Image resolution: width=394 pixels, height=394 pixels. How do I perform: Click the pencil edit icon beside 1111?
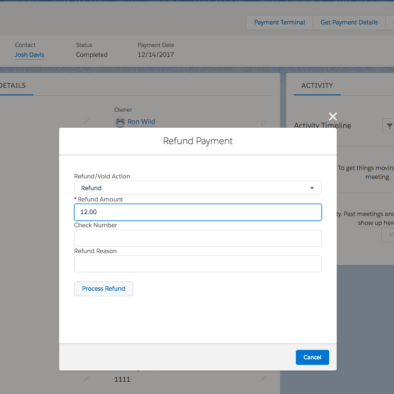coord(86,379)
